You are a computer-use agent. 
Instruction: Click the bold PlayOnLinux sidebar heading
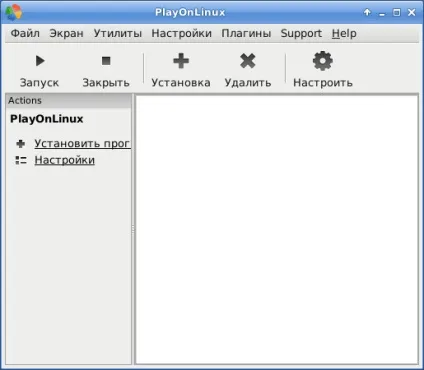point(47,119)
